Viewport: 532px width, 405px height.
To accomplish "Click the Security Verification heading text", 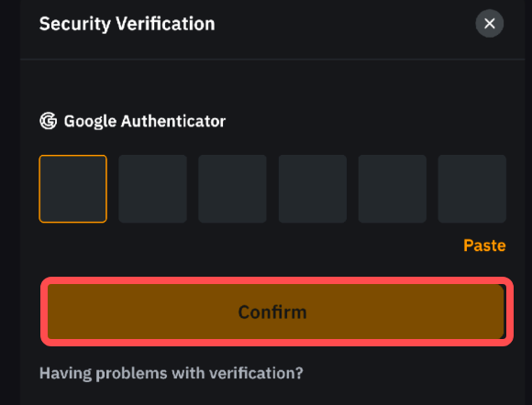I will point(127,24).
